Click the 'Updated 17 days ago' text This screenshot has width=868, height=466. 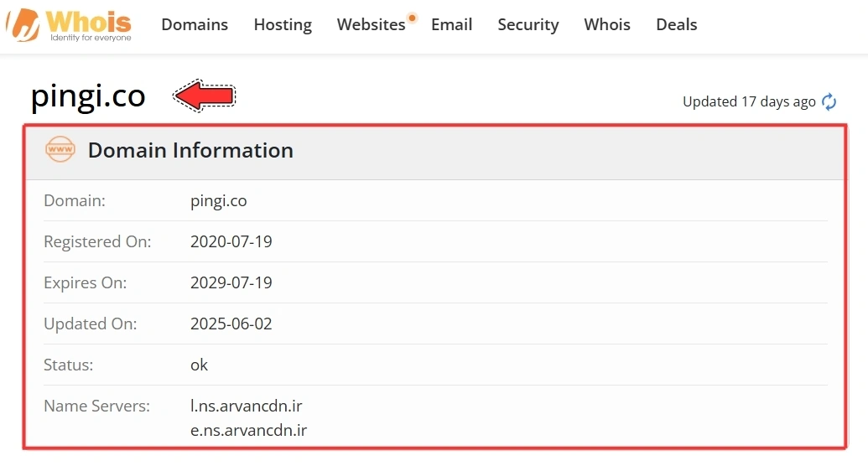pos(749,102)
